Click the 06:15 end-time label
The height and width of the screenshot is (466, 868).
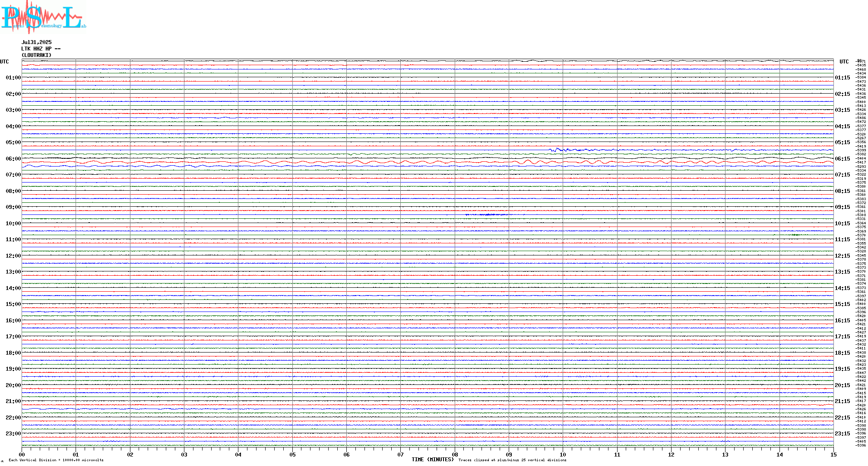pos(843,159)
